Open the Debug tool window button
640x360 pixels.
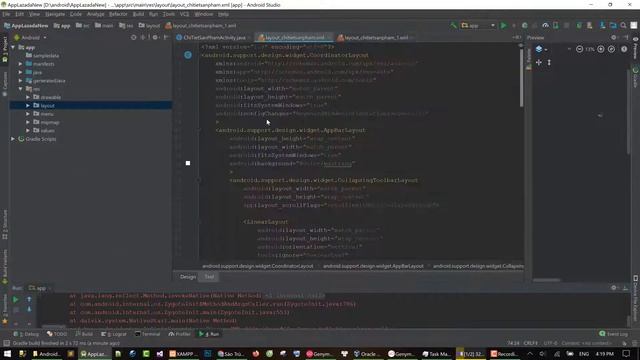(26, 334)
